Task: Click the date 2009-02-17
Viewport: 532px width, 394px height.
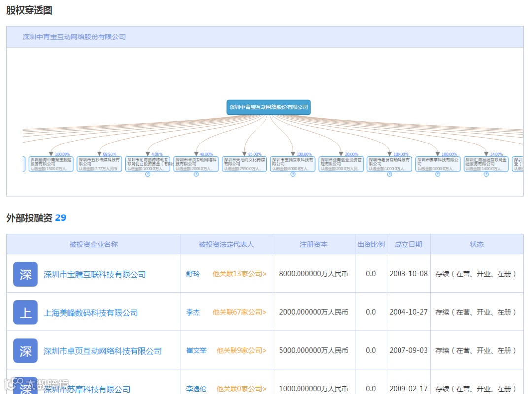Action: click(x=408, y=389)
